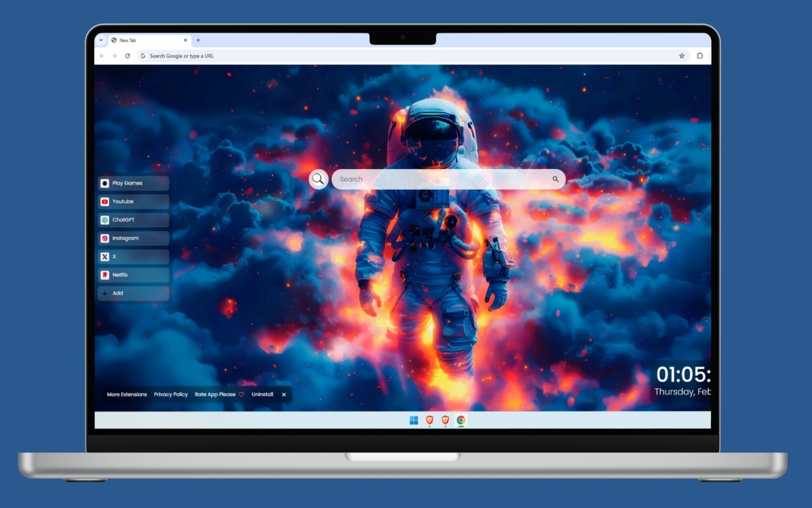This screenshot has width=812, height=508.
Task: Open a new tab with the plus button
Action: tap(198, 40)
